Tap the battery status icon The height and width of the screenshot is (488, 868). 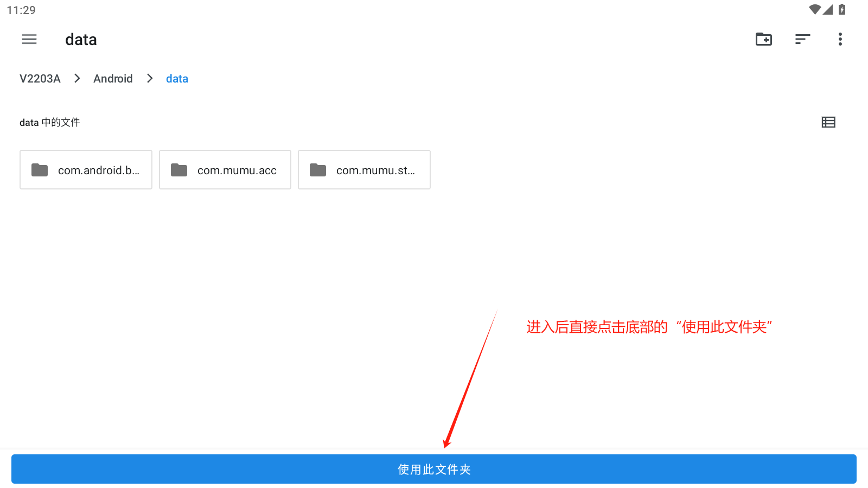tap(842, 10)
